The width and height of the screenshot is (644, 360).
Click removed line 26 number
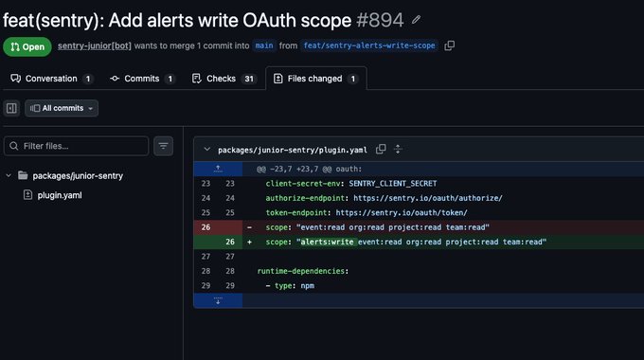click(206, 227)
